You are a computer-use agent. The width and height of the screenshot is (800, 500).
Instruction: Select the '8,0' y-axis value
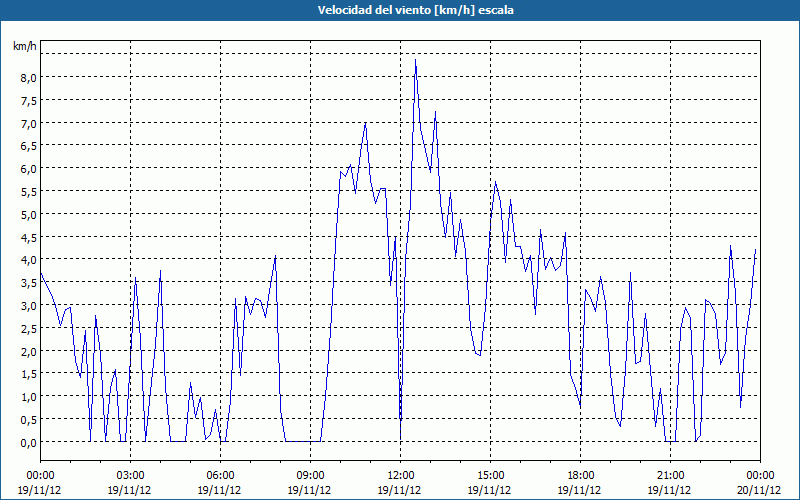(x=29, y=78)
